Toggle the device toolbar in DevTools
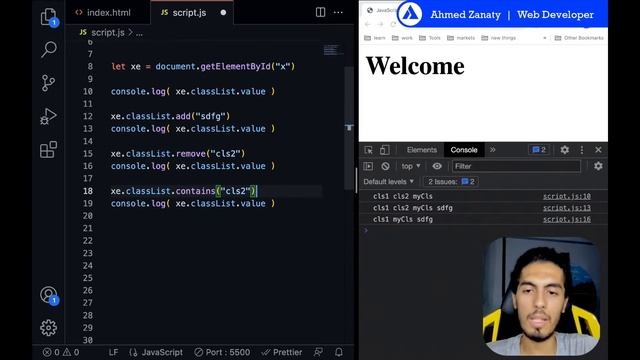The height and width of the screenshot is (360, 640). 384,150
